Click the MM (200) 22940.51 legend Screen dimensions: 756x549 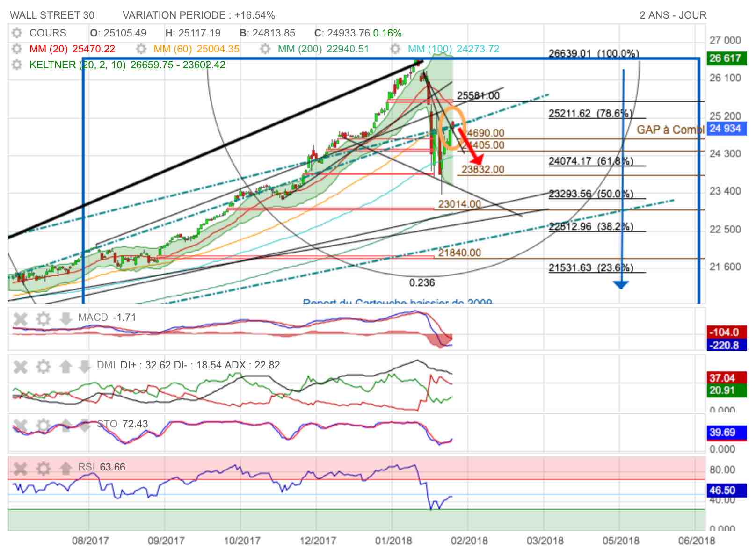[323, 49]
